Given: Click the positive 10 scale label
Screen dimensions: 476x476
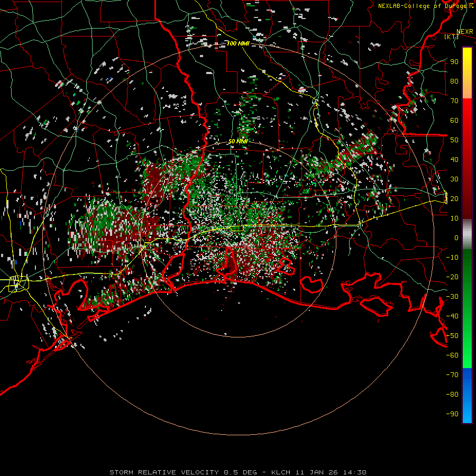Looking at the screenshot, I should pos(454,218).
